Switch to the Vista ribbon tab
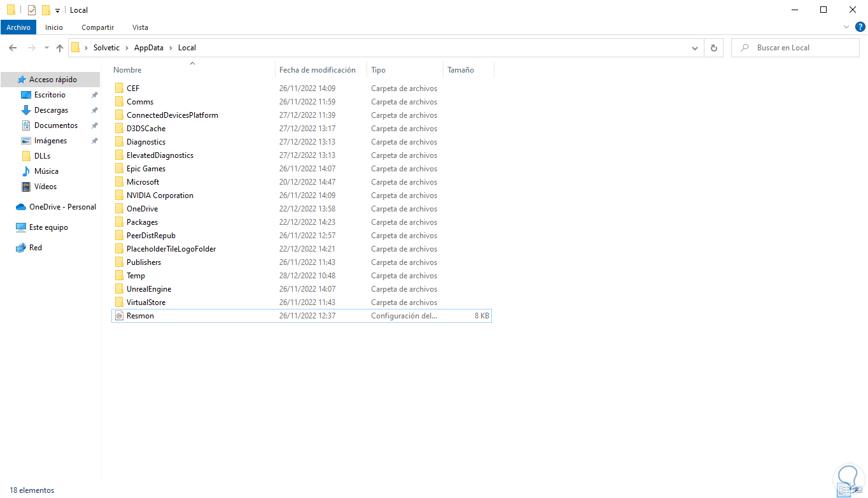 [140, 27]
